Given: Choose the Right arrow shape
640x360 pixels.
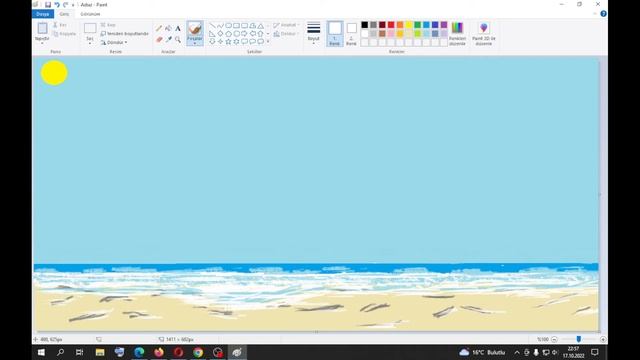Looking at the screenshot, I should (244, 33).
